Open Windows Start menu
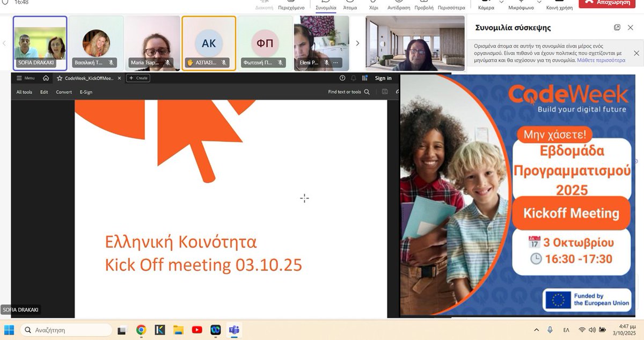Viewport: 644px width, 340px height. click(x=9, y=329)
